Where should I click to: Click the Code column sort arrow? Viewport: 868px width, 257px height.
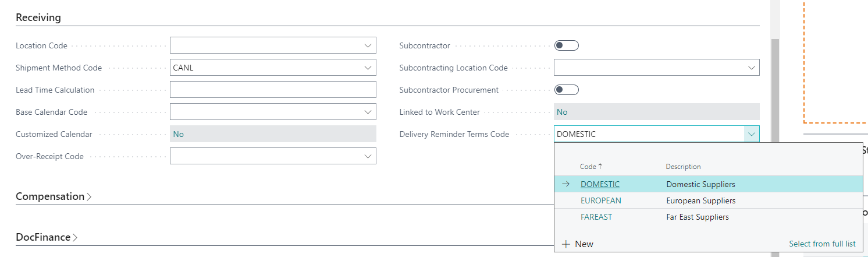click(600, 167)
